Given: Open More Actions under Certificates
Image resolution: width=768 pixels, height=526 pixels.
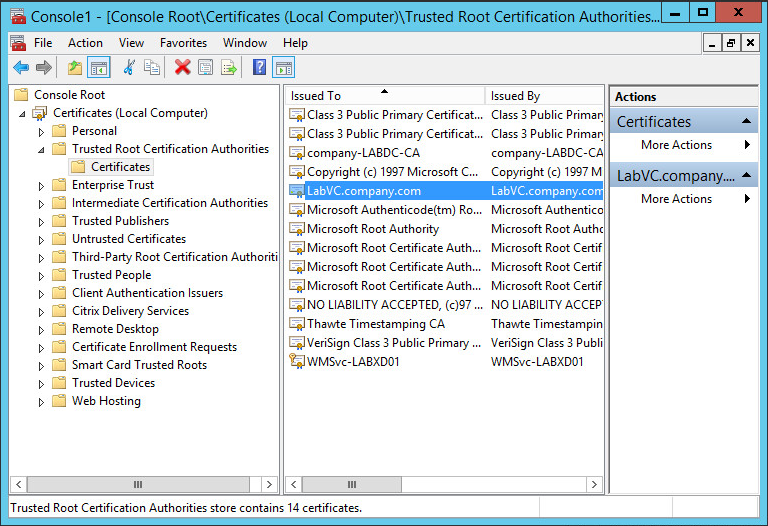Looking at the screenshot, I should tap(683, 145).
